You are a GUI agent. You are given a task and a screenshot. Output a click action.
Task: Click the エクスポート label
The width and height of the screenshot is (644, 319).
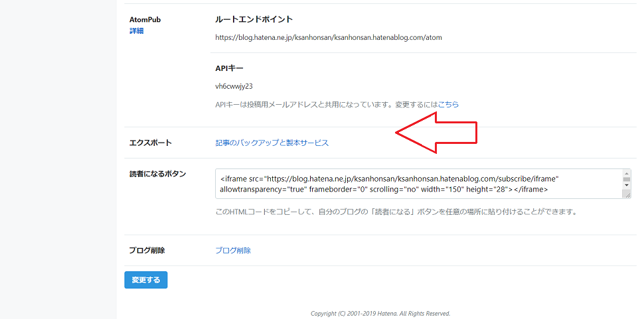[150, 143]
